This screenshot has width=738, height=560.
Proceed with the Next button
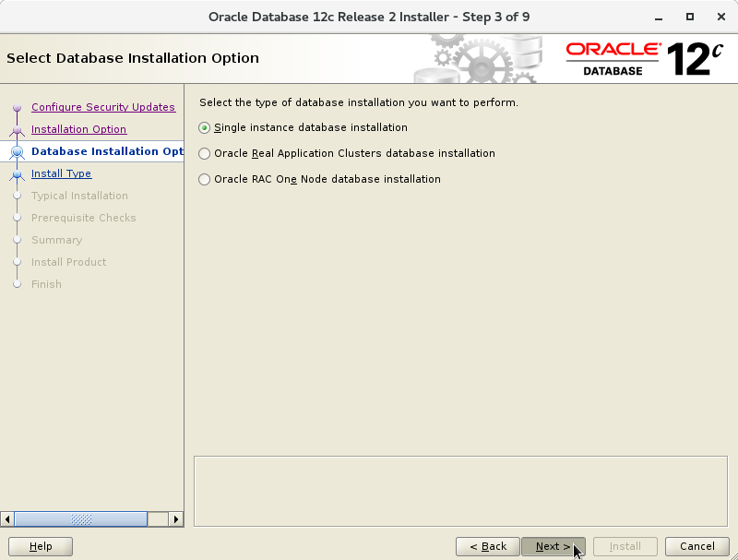coord(553,546)
